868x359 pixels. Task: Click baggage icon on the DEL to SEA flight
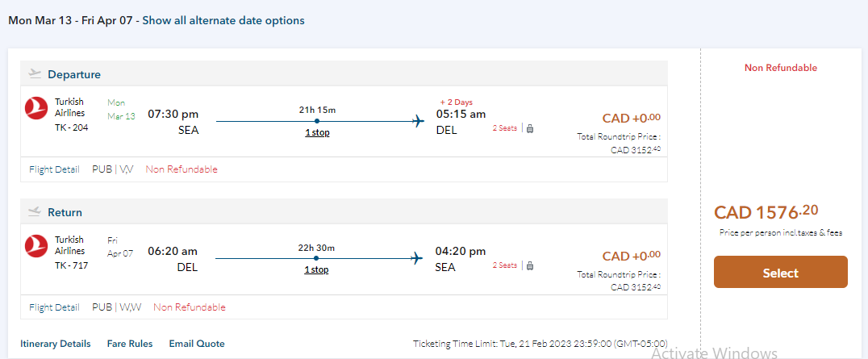(x=530, y=265)
